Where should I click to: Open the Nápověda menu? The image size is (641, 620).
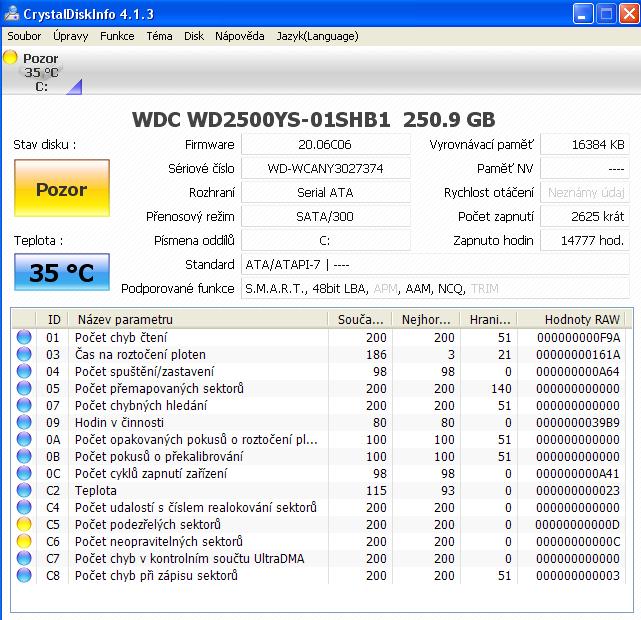240,36
